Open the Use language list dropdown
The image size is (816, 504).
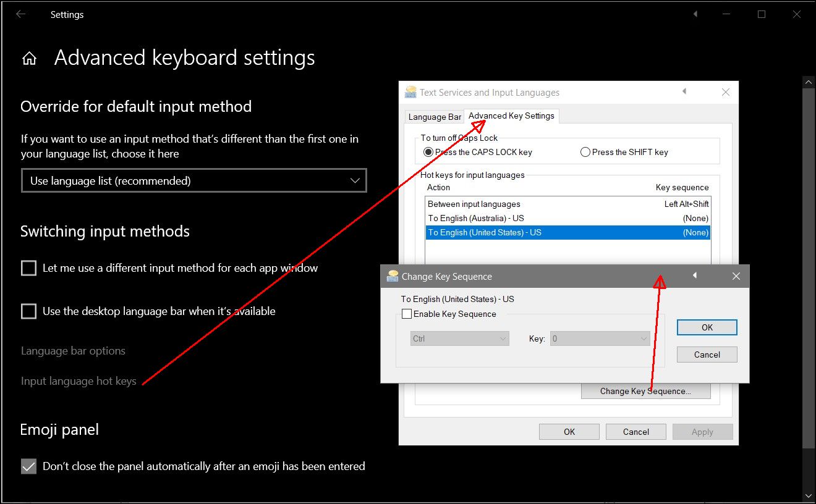click(x=193, y=180)
